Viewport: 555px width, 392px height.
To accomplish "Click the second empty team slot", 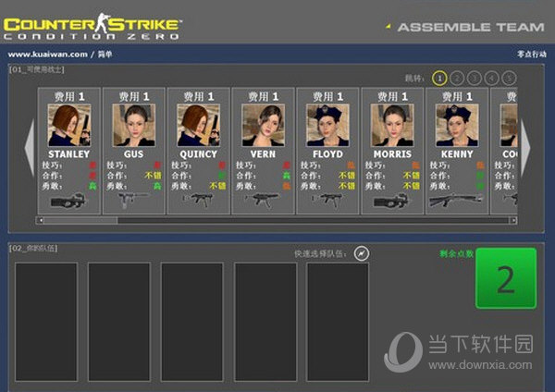I will tap(119, 322).
